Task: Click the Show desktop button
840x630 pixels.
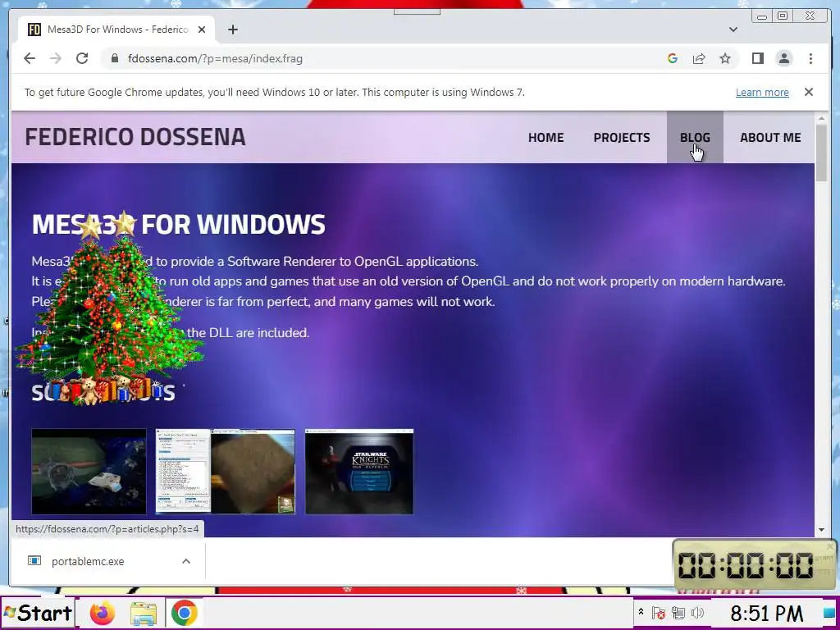Action: 830,613
